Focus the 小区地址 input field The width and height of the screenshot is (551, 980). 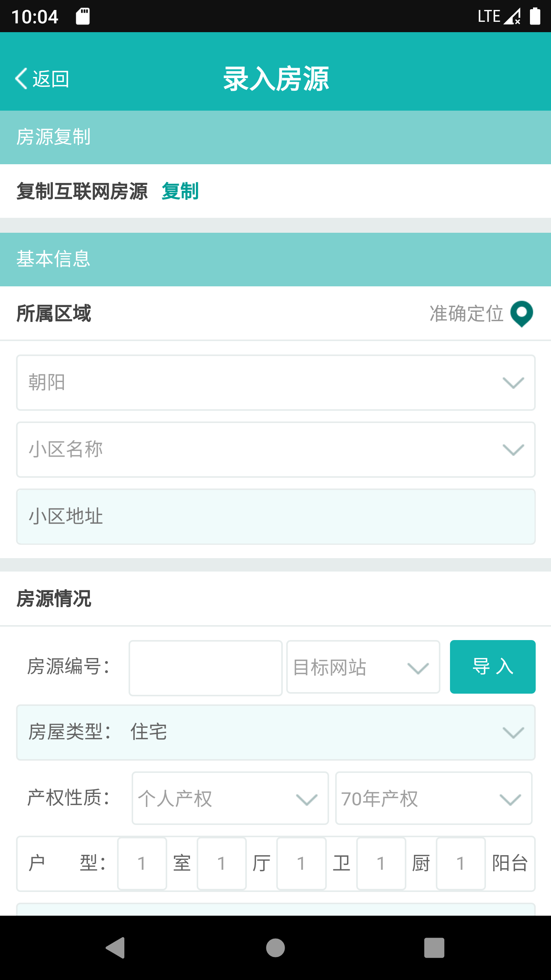click(275, 516)
